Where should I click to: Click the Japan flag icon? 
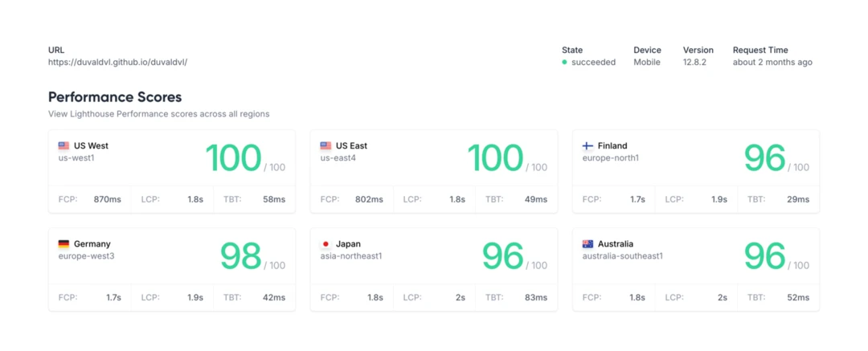coord(325,244)
